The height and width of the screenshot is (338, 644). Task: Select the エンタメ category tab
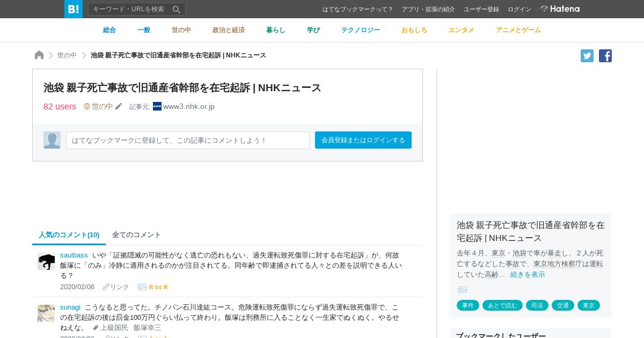tap(462, 30)
